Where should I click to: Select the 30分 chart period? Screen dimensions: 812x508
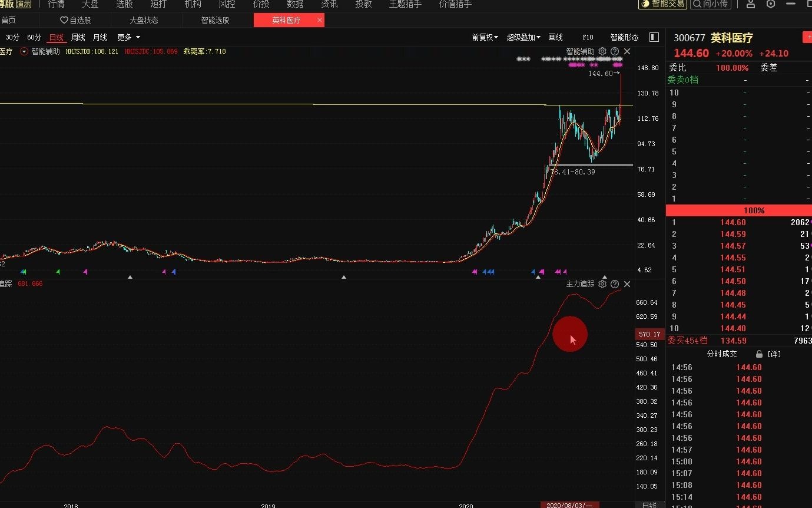12,37
